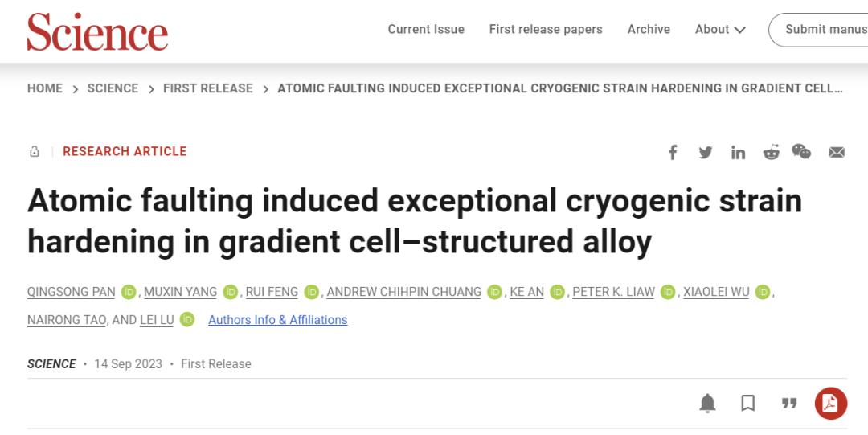868x435 pixels.
Task: Open Current Issue in navigation
Action: (x=426, y=29)
